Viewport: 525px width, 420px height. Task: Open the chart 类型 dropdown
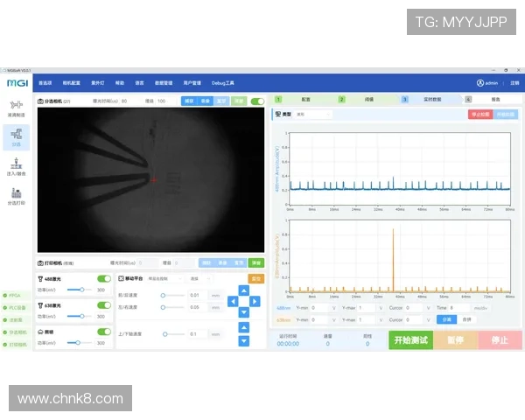[x=313, y=114]
